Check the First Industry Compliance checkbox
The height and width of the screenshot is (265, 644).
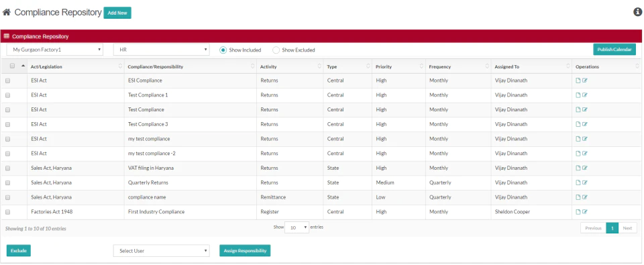(7, 212)
